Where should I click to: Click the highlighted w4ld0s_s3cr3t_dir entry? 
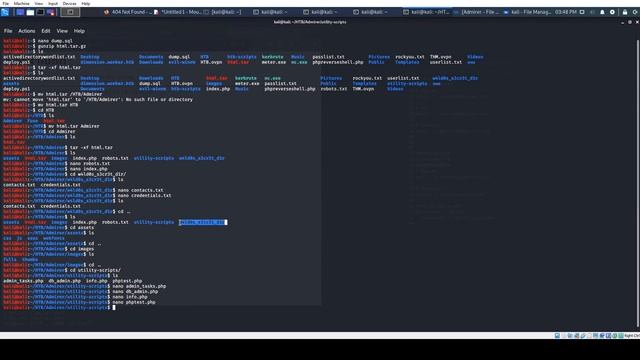[202, 222]
